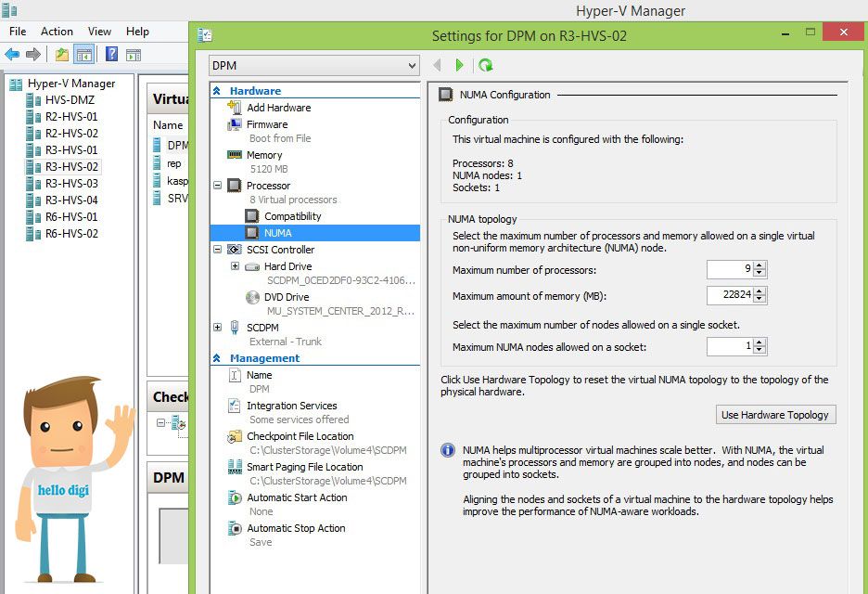Select R2-HVS-02 server in tree
The width and height of the screenshot is (868, 594).
click(x=71, y=134)
